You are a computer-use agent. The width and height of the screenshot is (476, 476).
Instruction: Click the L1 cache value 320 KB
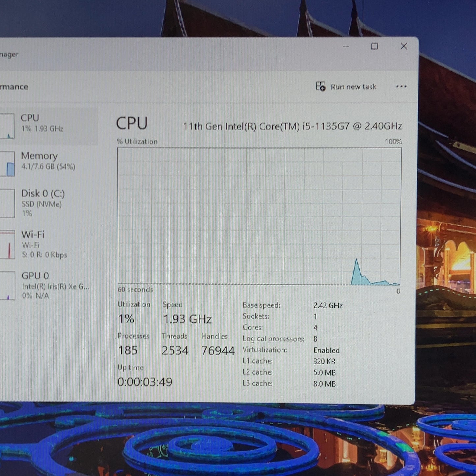(x=324, y=361)
